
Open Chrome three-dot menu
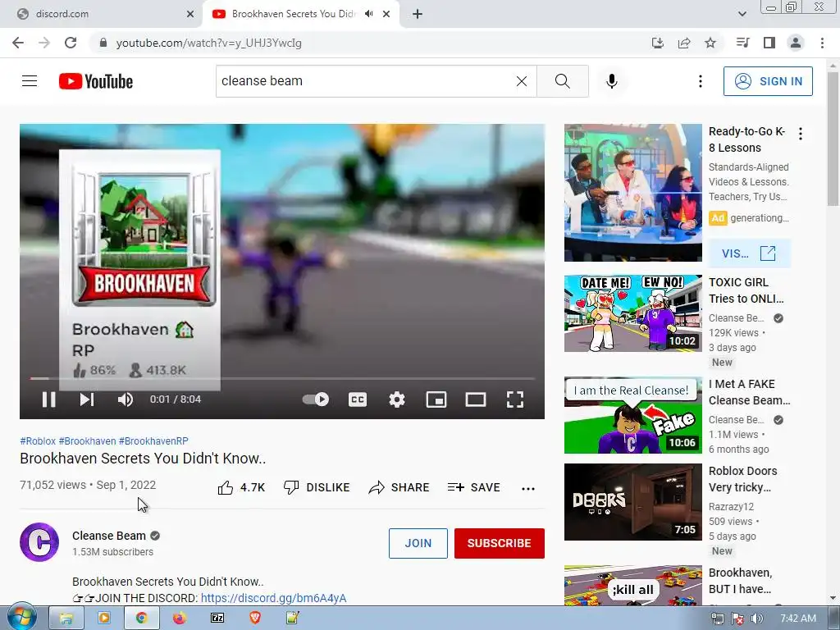click(x=822, y=43)
